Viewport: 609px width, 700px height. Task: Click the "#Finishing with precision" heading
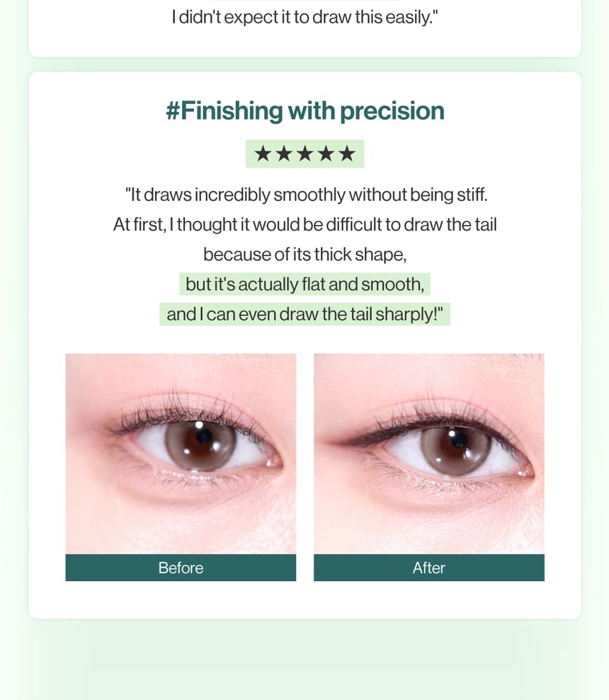coord(304,111)
